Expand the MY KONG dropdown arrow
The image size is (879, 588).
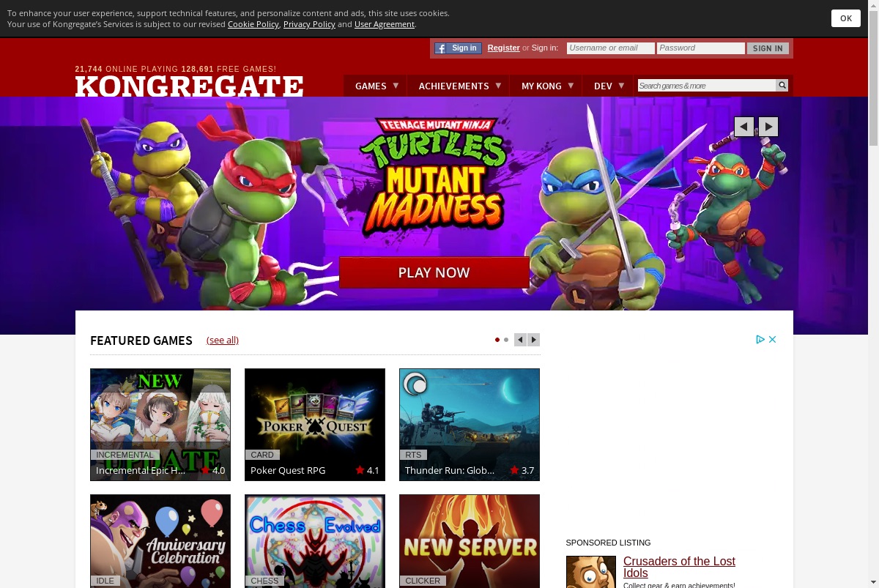[x=571, y=86]
